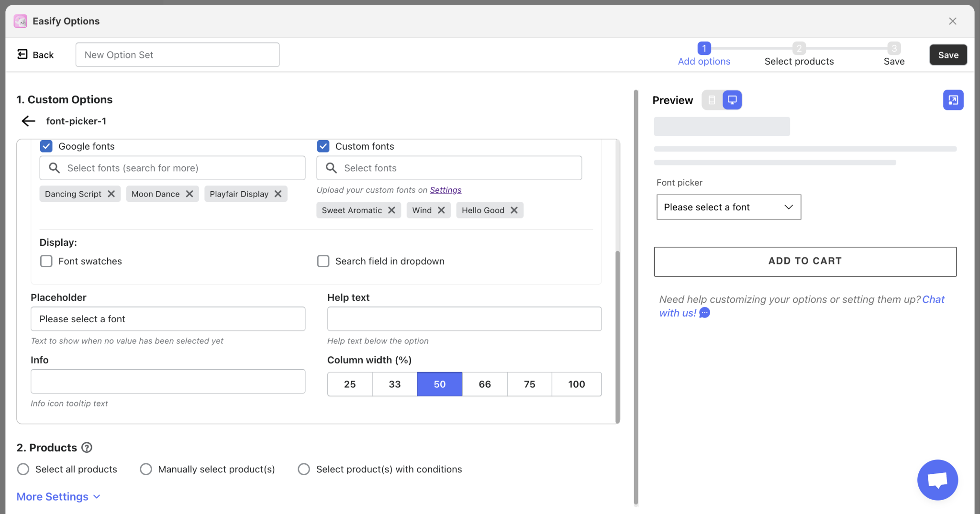Click the back arrow beside font-picker-1

pyautogui.click(x=29, y=121)
